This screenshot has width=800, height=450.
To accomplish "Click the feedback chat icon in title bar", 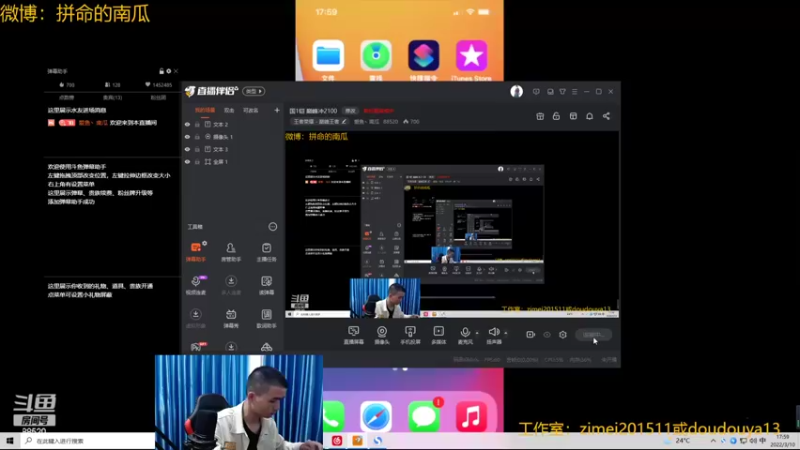I will [x=536, y=92].
